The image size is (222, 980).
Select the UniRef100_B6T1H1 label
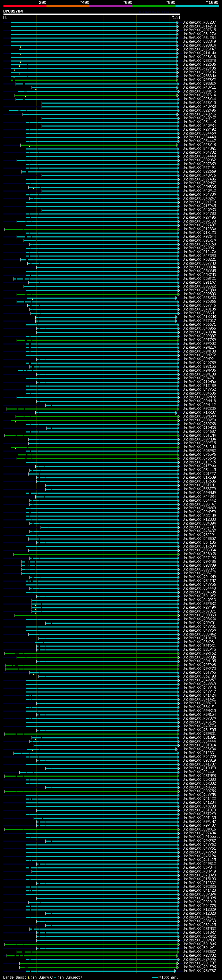tap(199, 485)
